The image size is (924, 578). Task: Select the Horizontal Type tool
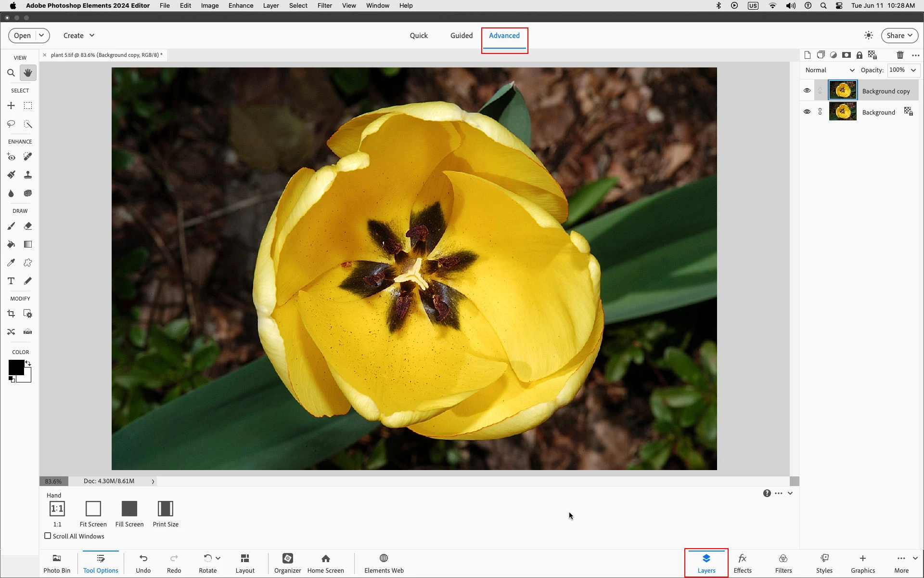11,281
